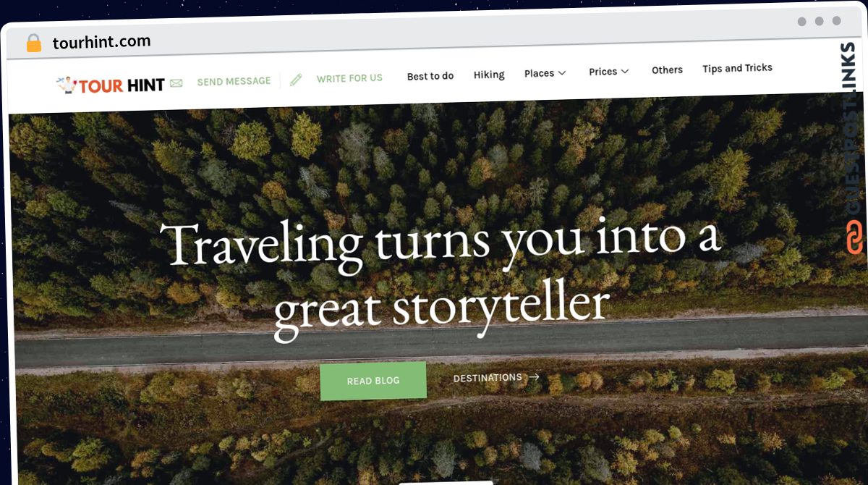Click the tourhint.com address bar
868x485 pixels.
coord(101,42)
